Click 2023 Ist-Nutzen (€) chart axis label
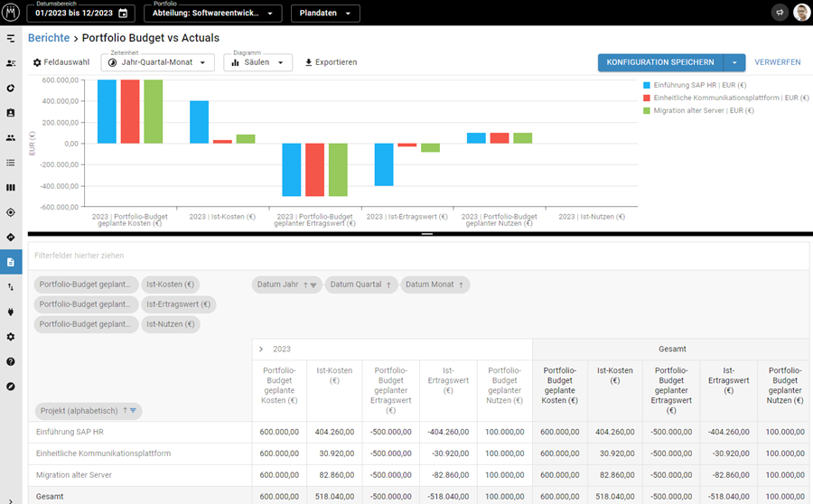The image size is (813, 504). point(592,217)
